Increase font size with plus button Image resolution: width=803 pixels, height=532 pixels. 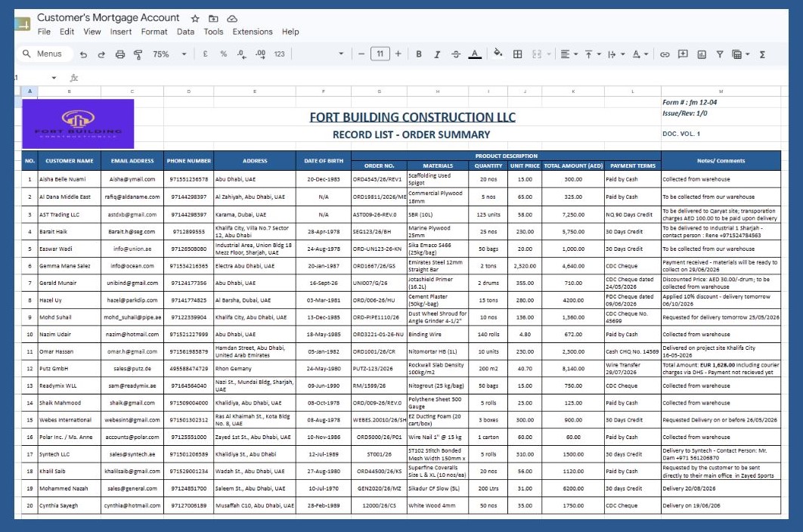click(x=398, y=54)
